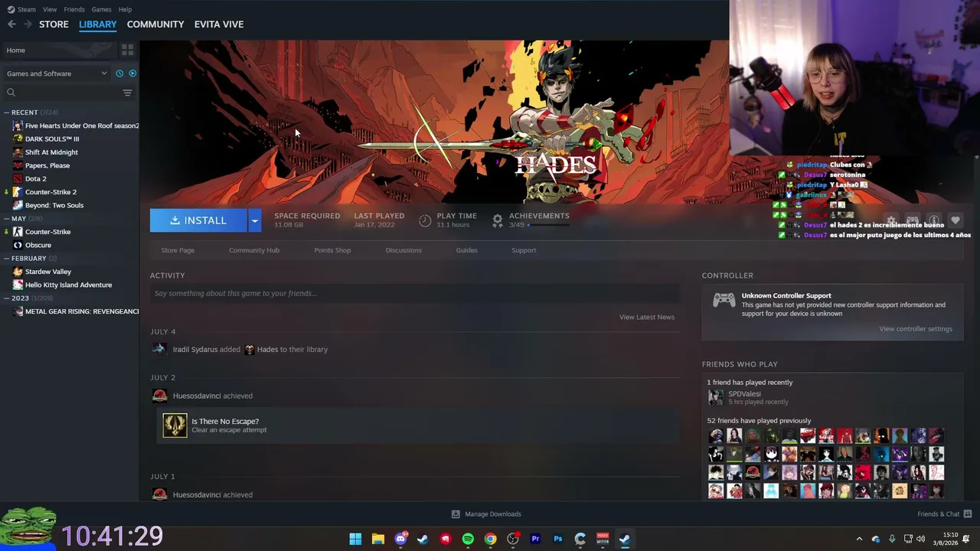Image resolution: width=980 pixels, height=551 pixels.
Task: Click the volume speaker tray icon
Action: pos(920,539)
